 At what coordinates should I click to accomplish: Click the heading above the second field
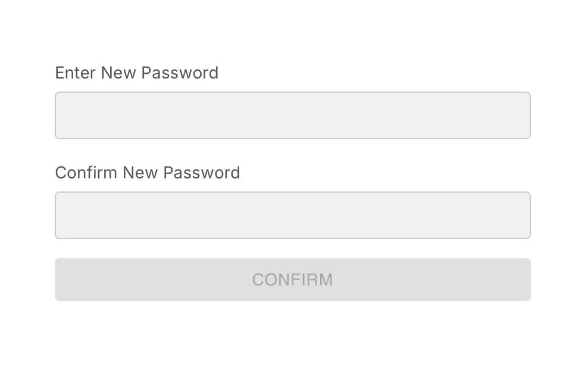[147, 172]
